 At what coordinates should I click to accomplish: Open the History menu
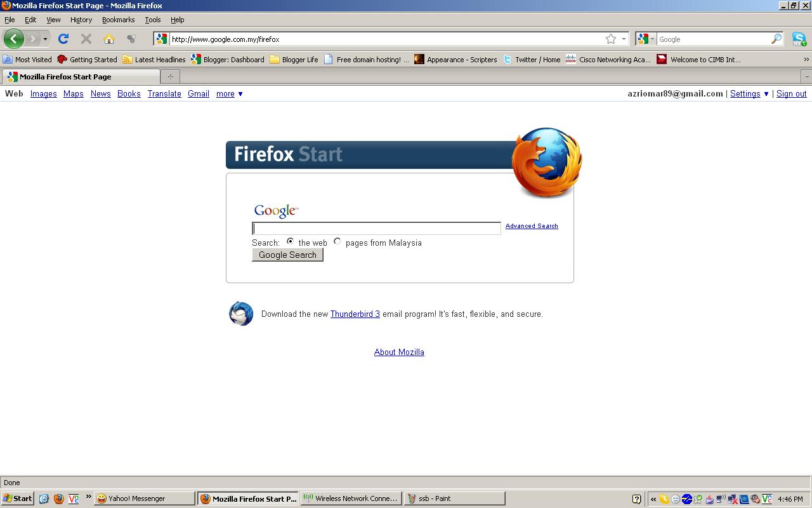coord(81,20)
